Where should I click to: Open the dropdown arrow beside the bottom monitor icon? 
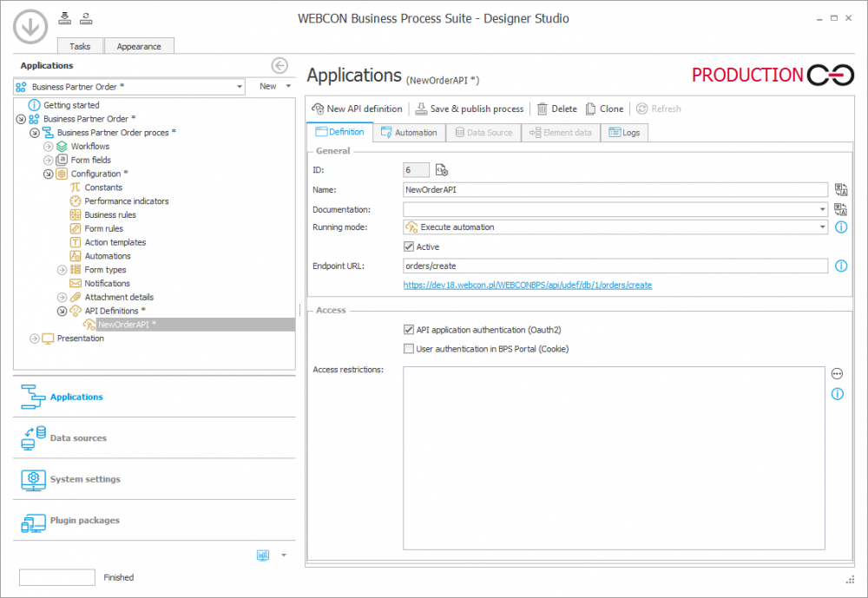click(284, 555)
